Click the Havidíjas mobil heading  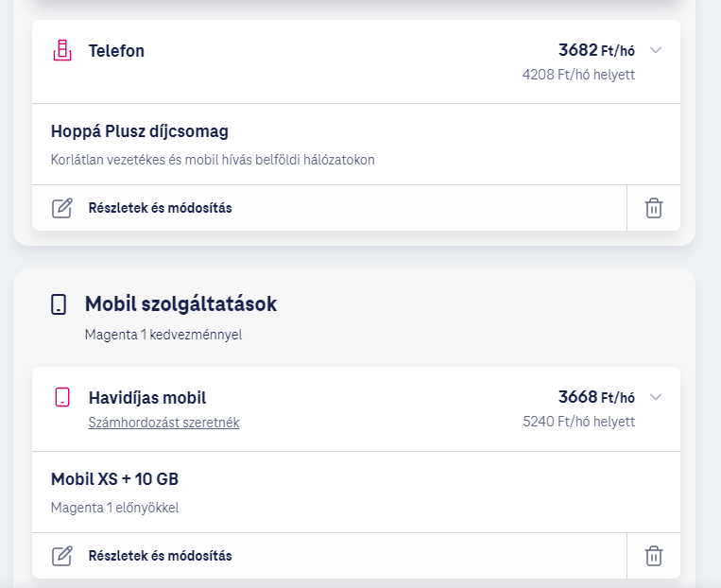click(x=146, y=398)
